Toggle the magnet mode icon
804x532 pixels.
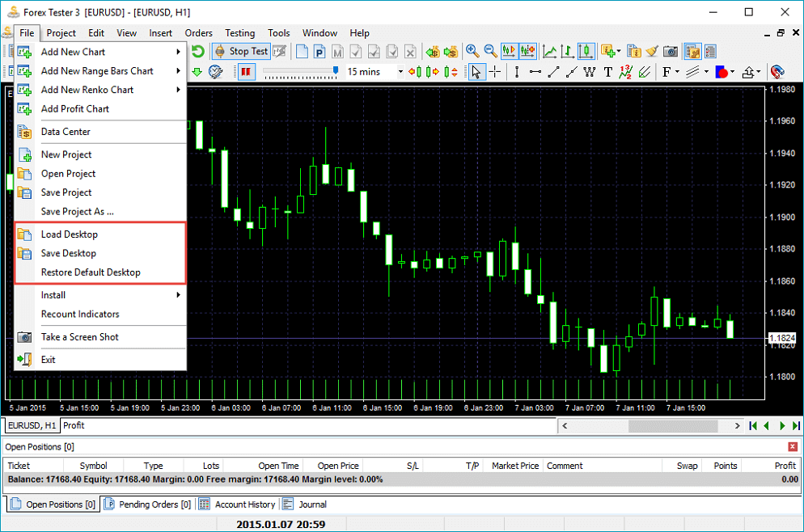[777, 72]
